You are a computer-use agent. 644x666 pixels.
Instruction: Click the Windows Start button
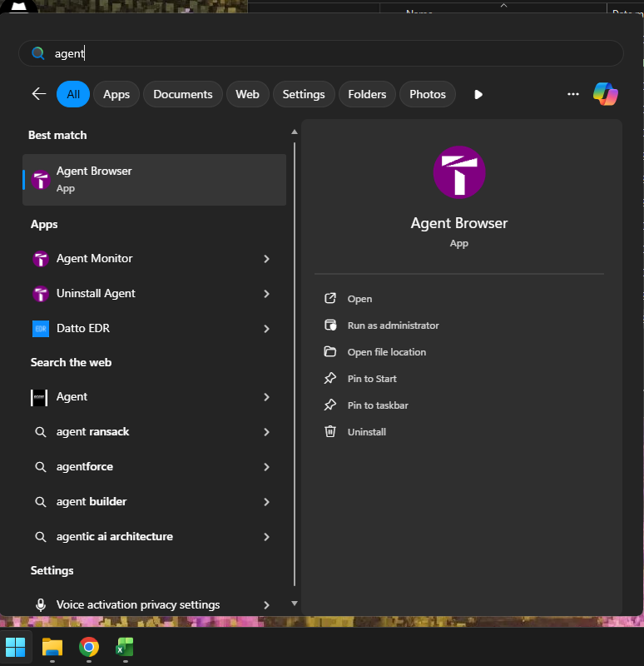coord(16,647)
